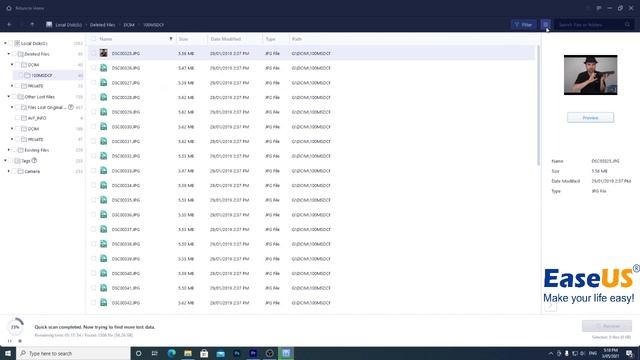Check the box for DSC00034.JPG
Image resolution: width=640 pixels, height=360 pixels.
93,185
